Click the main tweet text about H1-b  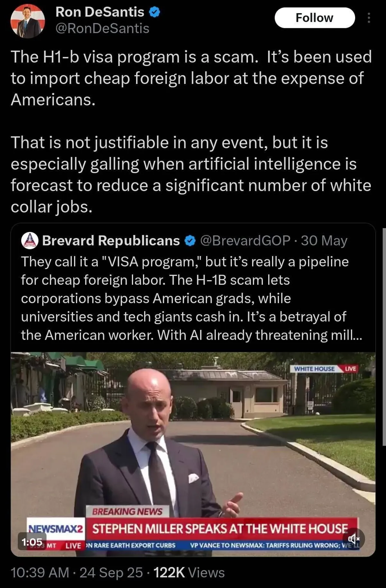click(x=191, y=132)
